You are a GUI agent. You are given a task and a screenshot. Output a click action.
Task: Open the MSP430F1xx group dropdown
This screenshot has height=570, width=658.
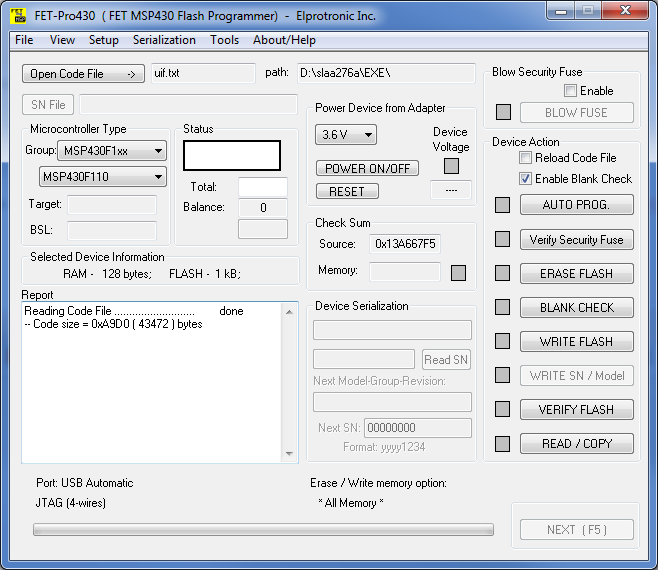pyautogui.click(x=110, y=151)
